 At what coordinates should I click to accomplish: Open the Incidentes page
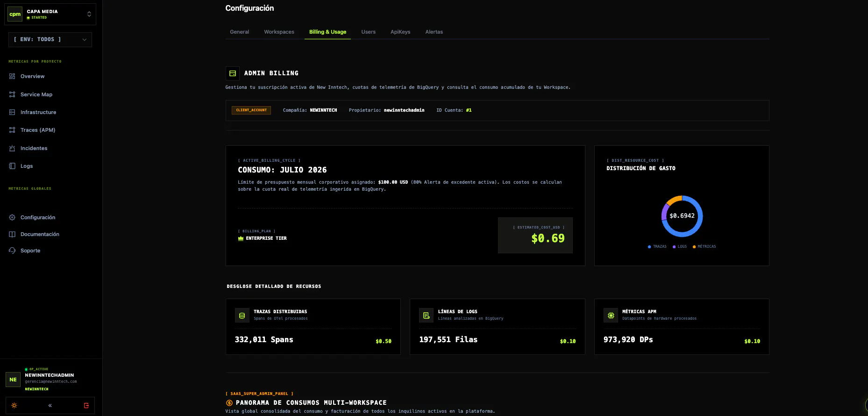coord(34,148)
